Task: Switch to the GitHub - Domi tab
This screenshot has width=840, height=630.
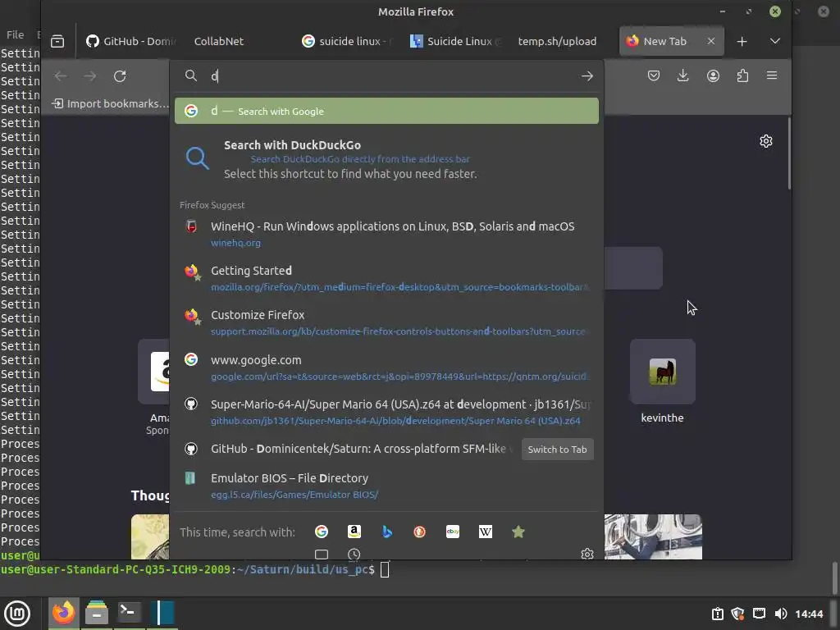Action: tap(130, 41)
